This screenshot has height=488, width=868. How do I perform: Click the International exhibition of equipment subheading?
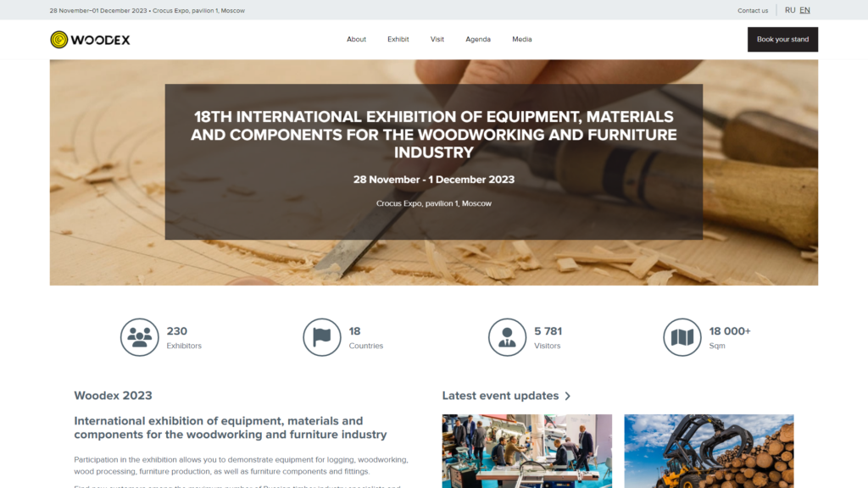point(231,428)
